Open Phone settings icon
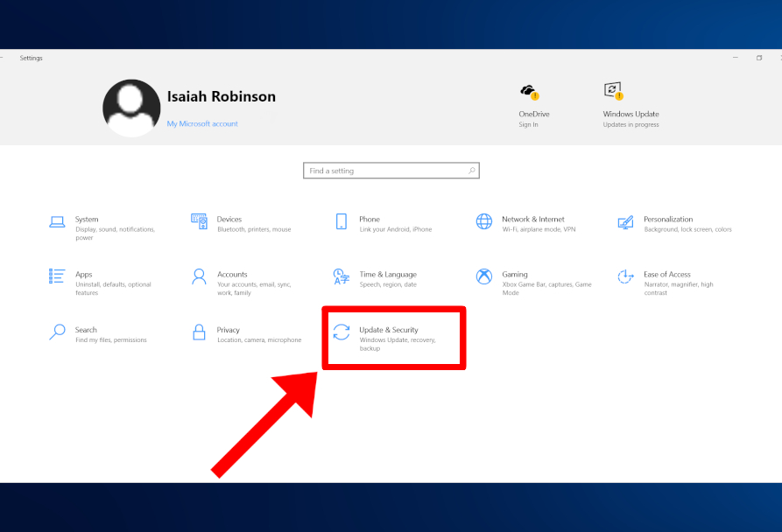782x532 pixels. click(342, 221)
